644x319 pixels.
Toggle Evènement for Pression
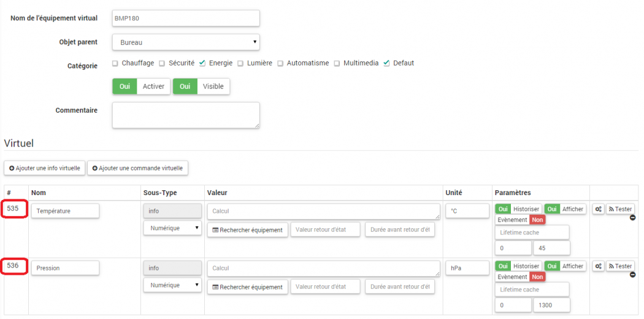520,277
